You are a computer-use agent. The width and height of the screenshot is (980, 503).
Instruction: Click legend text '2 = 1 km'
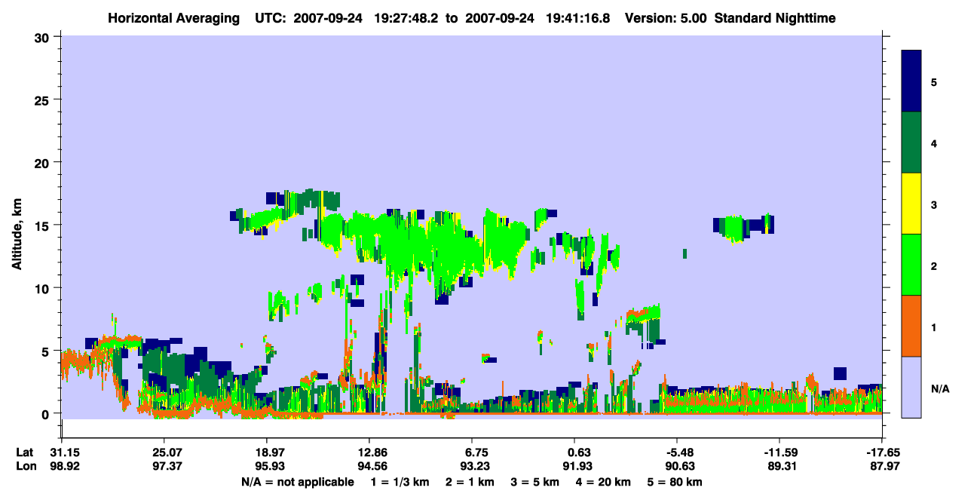pos(470,482)
